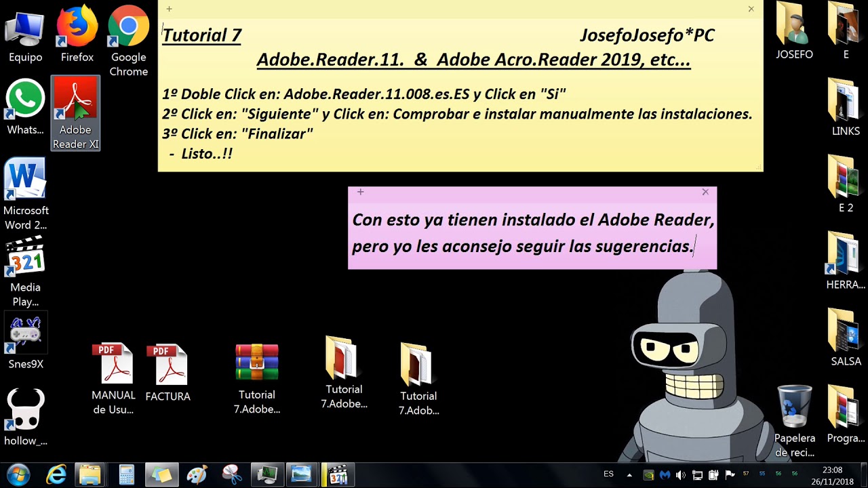Image resolution: width=868 pixels, height=488 pixels.
Task: Add new note from the yellow sticky
Action: pyautogui.click(x=169, y=9)
